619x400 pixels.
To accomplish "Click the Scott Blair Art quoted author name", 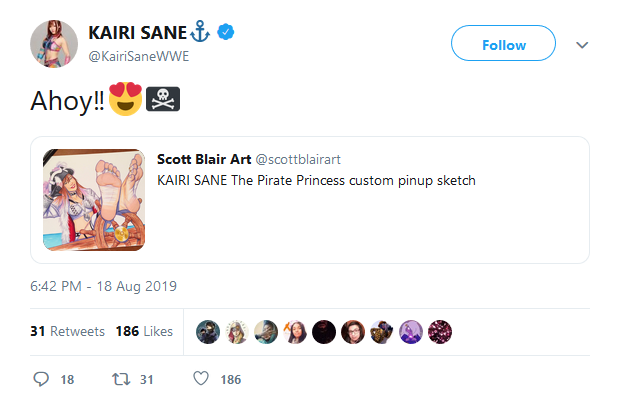I will point(204,158).
